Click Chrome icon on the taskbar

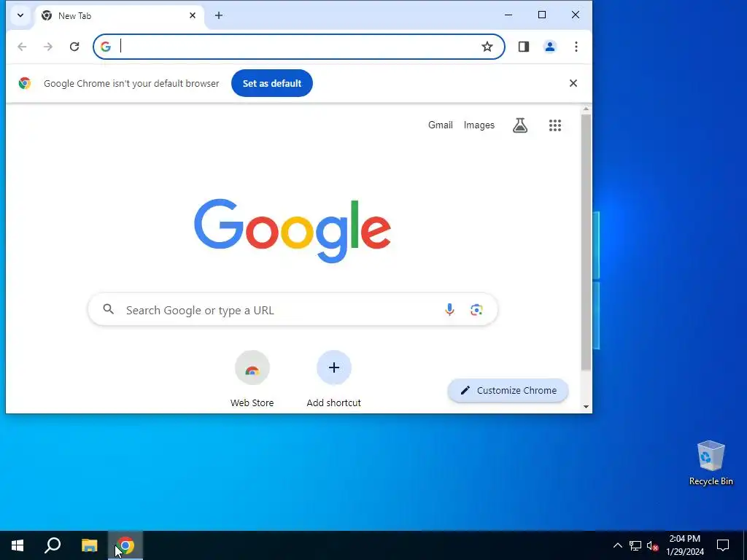[125, 545]
